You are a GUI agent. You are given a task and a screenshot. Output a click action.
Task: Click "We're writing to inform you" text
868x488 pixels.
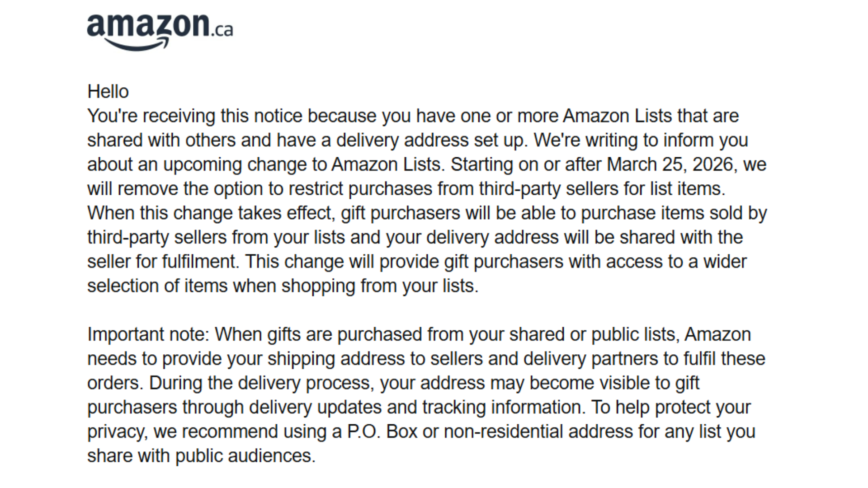point(641,141)
